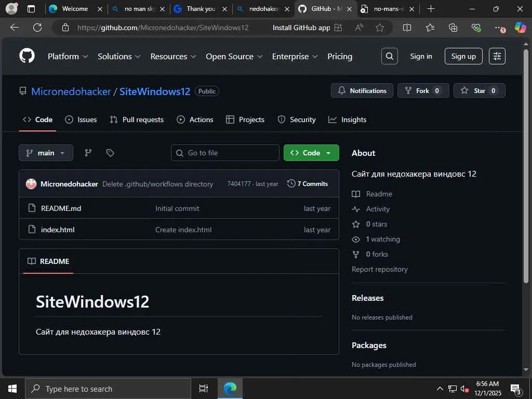Open Task View on the taskbar
The height and width of the screenshot is (399, 532).
point(203,389)
